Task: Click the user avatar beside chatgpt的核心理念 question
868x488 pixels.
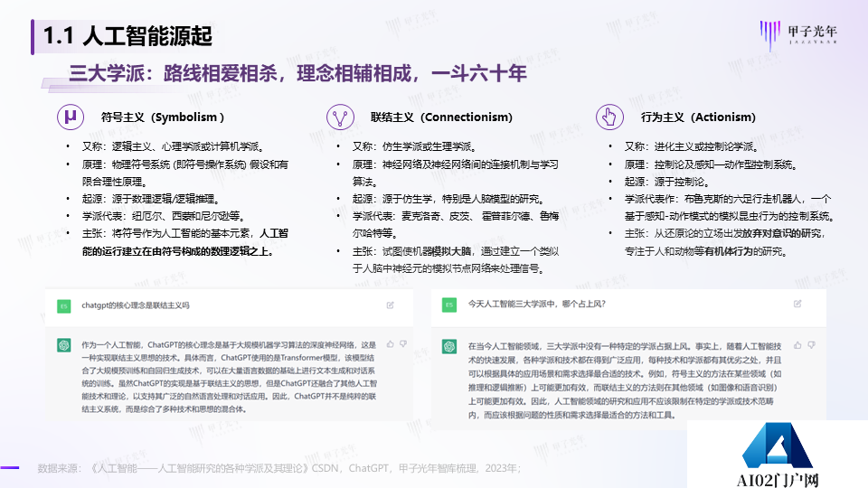Action: click(x=63, y=306)
